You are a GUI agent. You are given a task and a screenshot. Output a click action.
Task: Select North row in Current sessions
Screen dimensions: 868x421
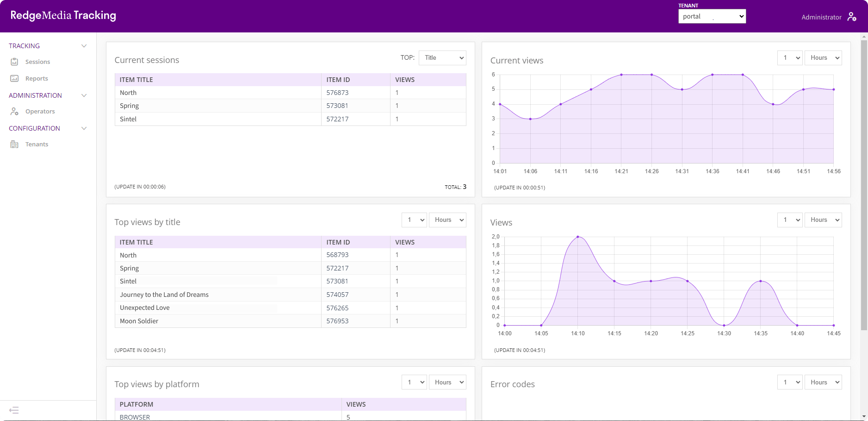pos(290,93)
